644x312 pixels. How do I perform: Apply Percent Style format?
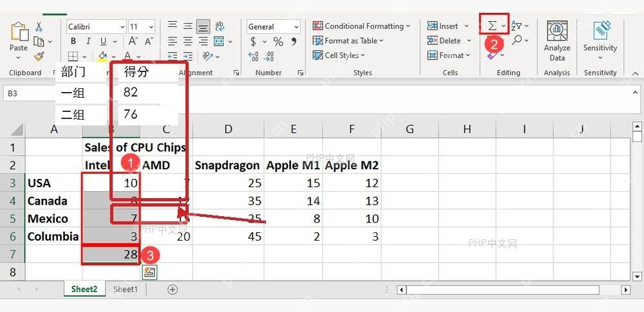[278, 41]
